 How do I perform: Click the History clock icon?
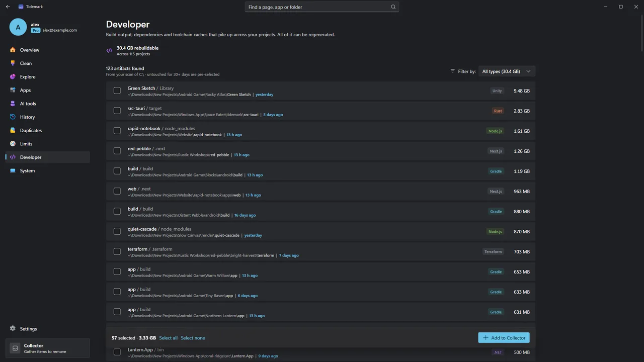(x=13, y=117)
